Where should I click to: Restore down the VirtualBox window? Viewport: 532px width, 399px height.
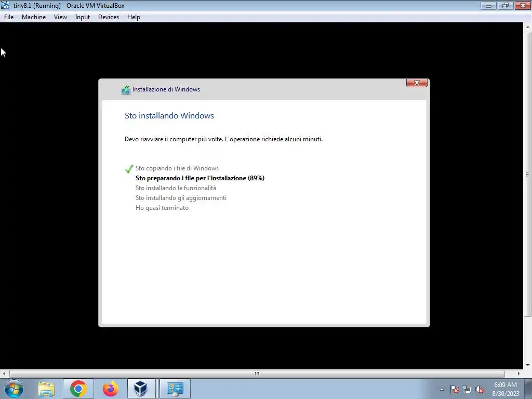[x=505, y=5]
